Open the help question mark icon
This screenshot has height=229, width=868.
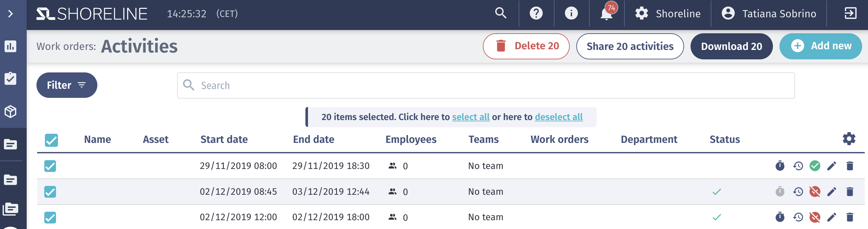click(536, 13)
